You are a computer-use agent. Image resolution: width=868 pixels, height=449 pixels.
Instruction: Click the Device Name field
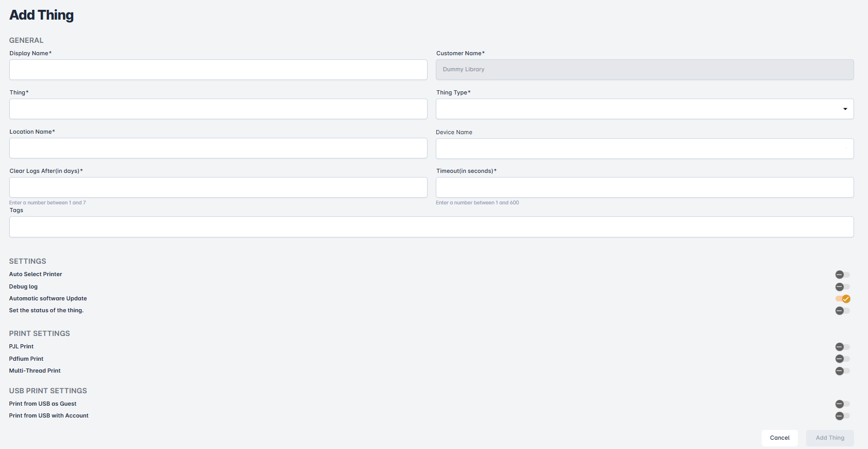tap(644, 149)
